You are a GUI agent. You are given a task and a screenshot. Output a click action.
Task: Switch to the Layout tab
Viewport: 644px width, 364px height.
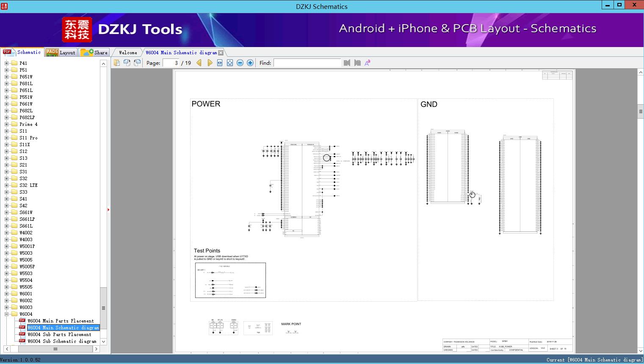click(x=61, y=53)
